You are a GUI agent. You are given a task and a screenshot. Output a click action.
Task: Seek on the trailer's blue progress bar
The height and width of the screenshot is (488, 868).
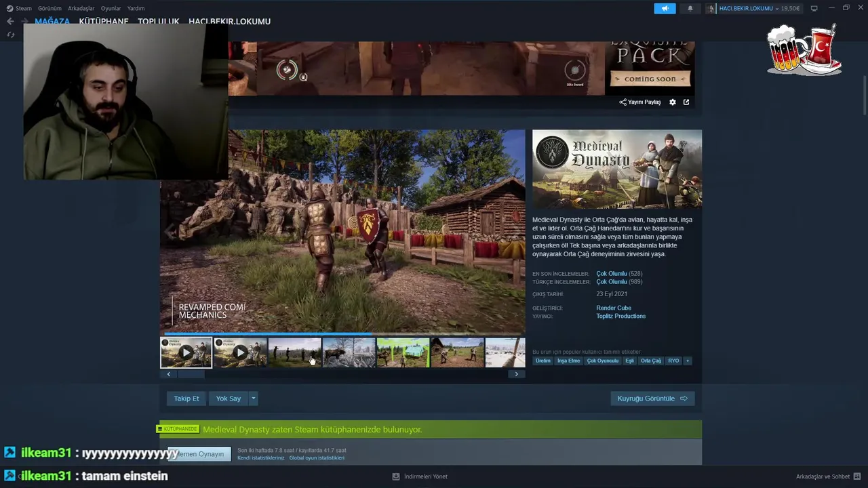[x=342, y=333]
